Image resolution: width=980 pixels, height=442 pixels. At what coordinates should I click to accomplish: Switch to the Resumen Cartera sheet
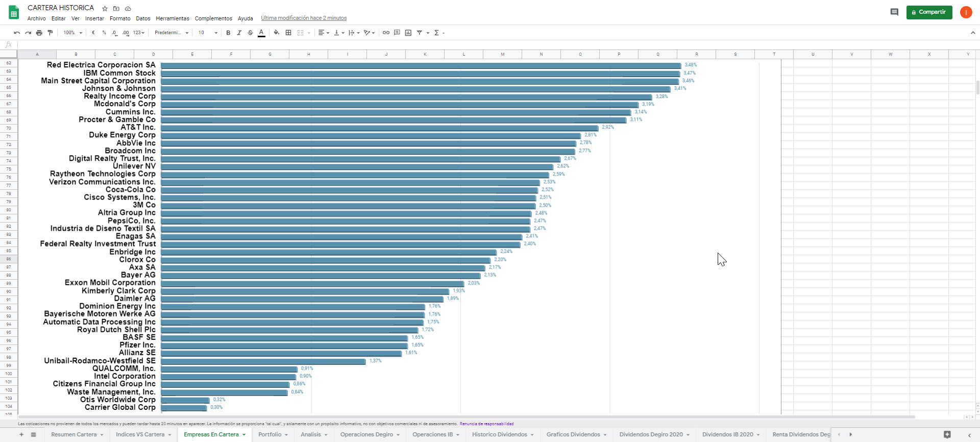(74, 435)
